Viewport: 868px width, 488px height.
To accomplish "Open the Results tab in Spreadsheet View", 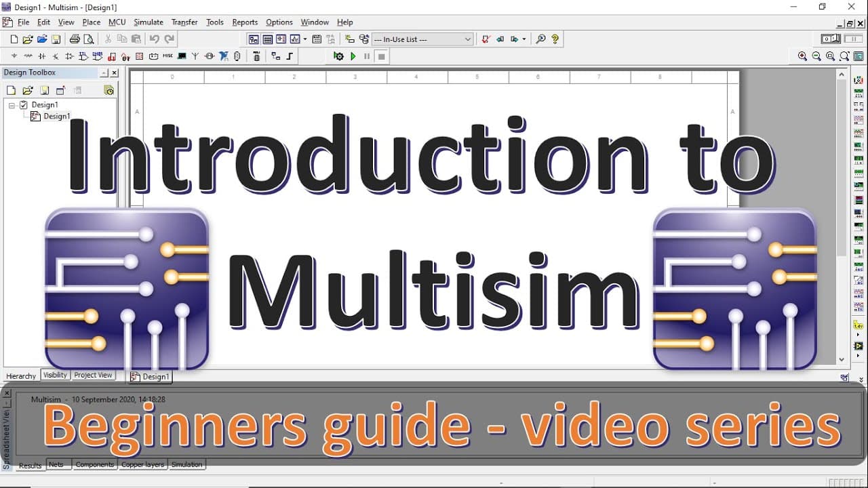I will tap(31, 465).
